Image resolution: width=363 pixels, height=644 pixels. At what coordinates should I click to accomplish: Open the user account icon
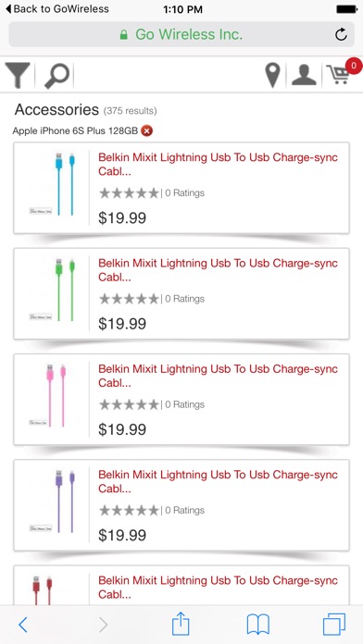click(304, 75)
